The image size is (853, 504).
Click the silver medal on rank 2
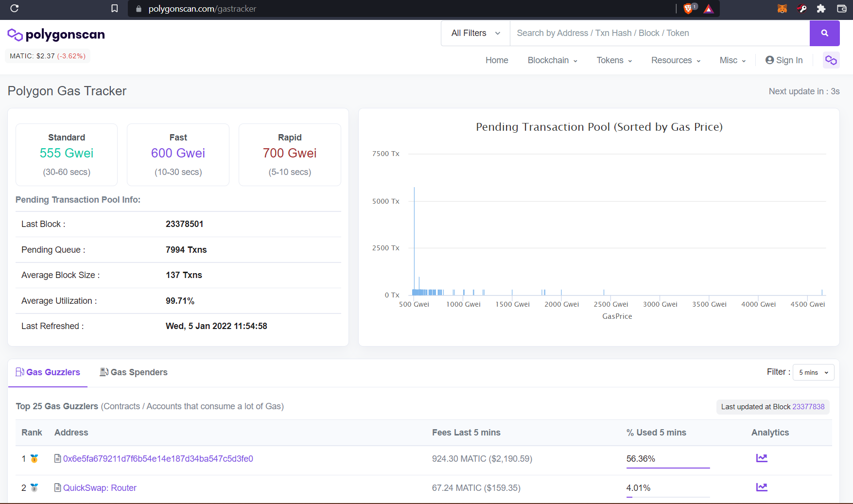click(35, 487)
